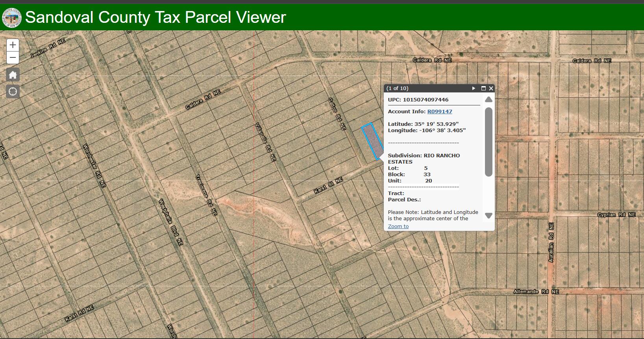Click the popup scroll down arrow
This screenshot has height=339, width=644.
tap(489, 216)
